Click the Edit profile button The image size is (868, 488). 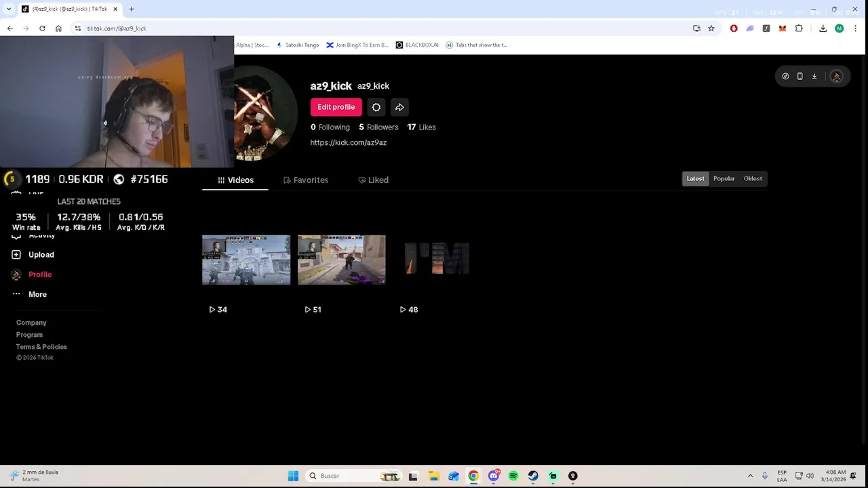pos(336,107)
